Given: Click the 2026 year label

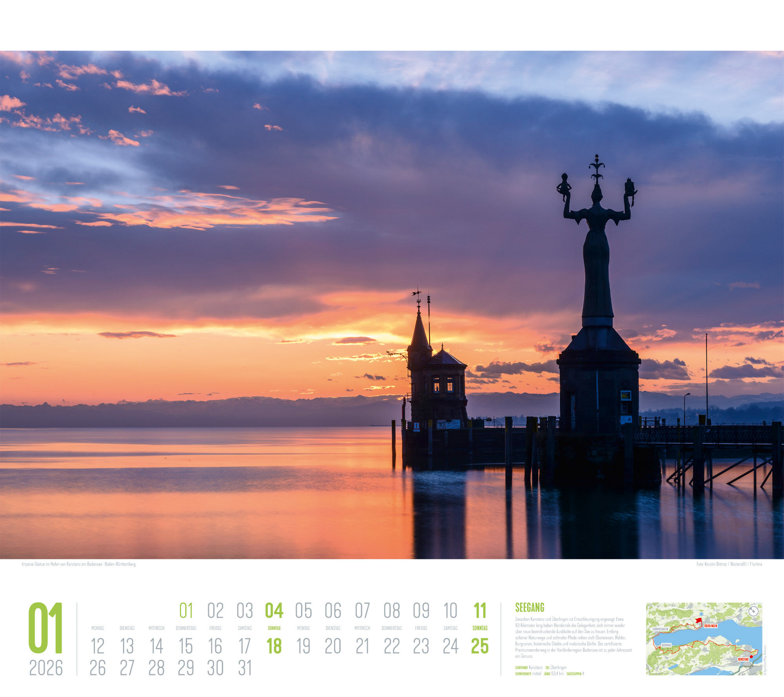Looking at the screenshot, I should 46,668.
